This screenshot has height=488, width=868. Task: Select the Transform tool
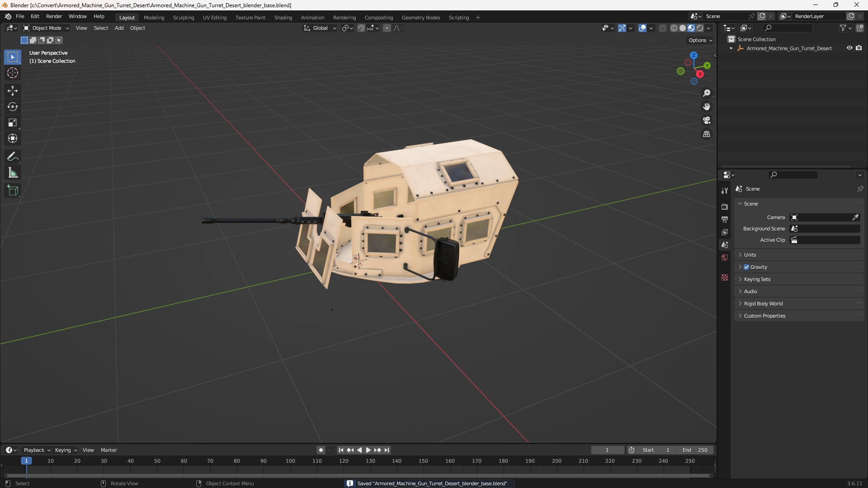pyautogui.click(x=13, y=138)
